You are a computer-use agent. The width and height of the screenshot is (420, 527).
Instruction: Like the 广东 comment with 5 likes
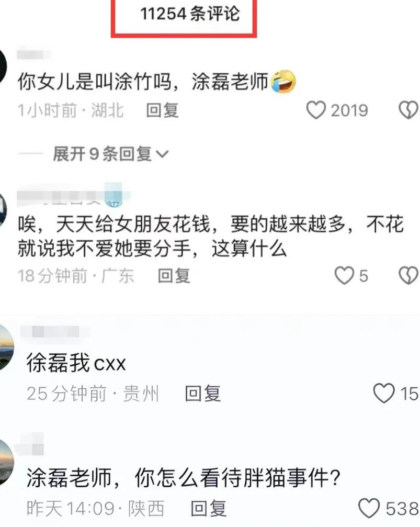click(344, 276)
